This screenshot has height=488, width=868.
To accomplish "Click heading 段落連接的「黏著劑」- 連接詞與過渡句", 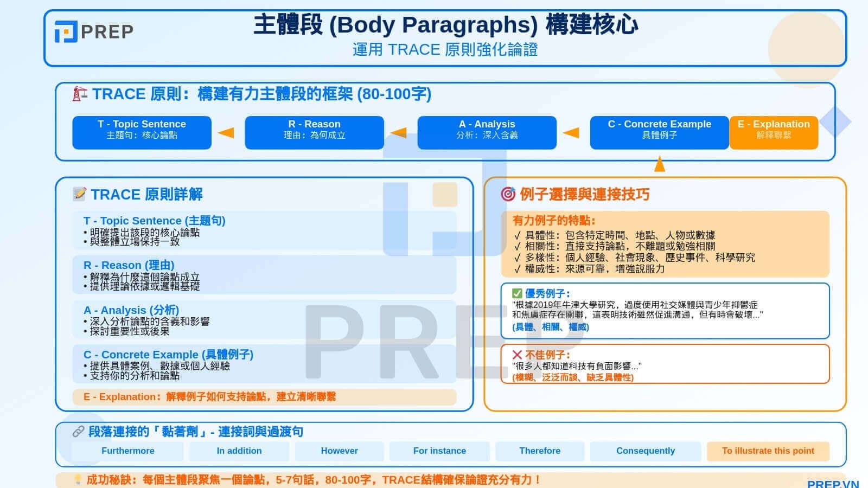I will pyautogui.click(x=196, y=432).
